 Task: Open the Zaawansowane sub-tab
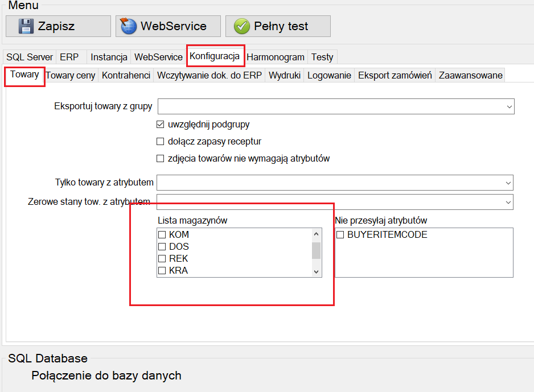tap(470, 75)
